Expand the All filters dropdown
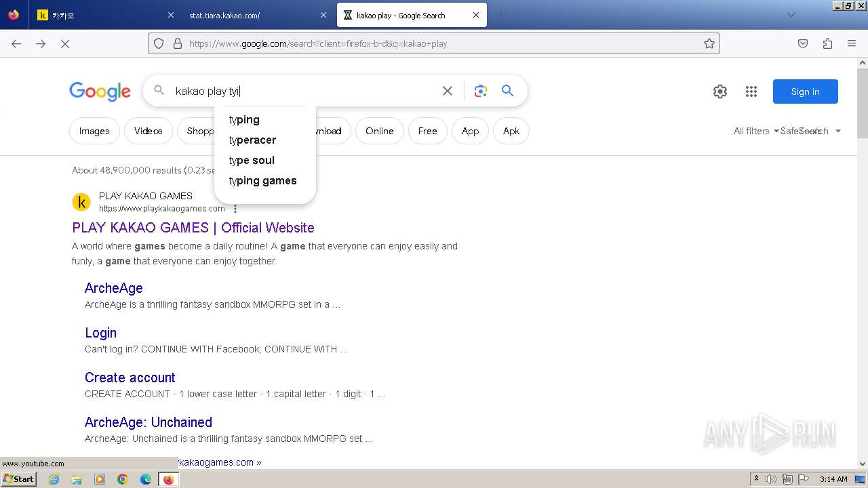This screenshot has height=488, width=868. click(756, 131)
